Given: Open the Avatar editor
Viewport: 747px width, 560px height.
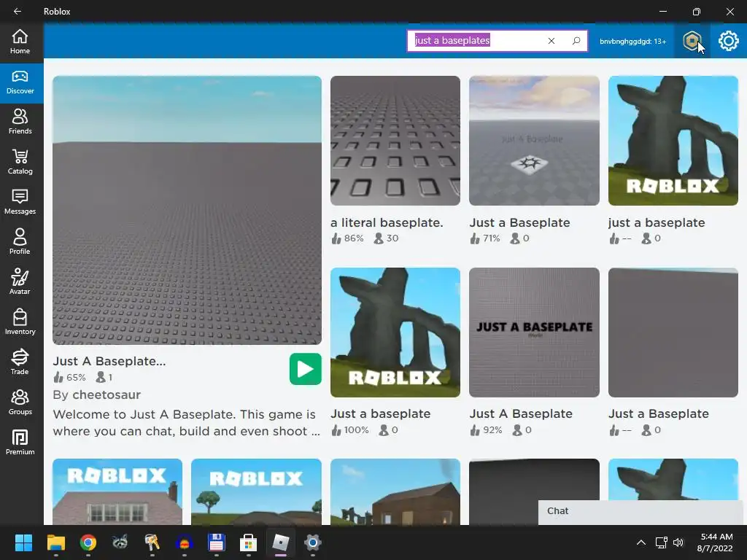Looking at the screenshot, I should [x=20, y=282].
